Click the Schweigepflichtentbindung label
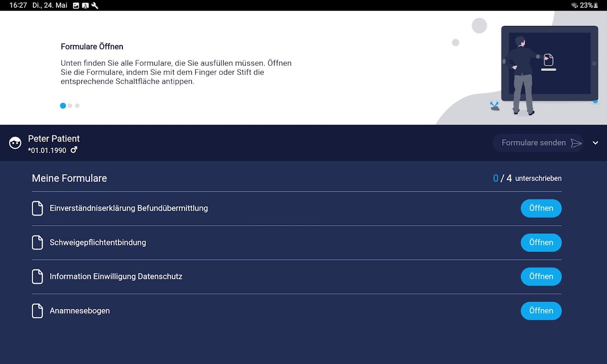The width and height of the screenshot is (607, 364). tap(98, 243)
